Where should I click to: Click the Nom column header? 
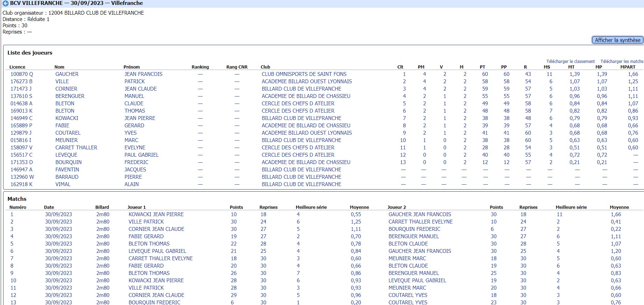(59, 67)
